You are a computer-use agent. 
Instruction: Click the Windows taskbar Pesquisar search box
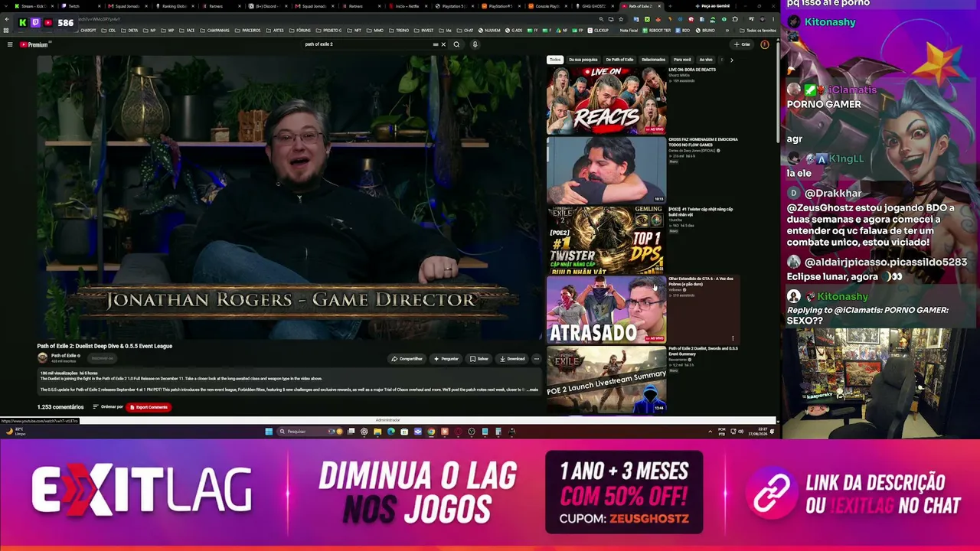pyautogui.click(x=309, y=432)
